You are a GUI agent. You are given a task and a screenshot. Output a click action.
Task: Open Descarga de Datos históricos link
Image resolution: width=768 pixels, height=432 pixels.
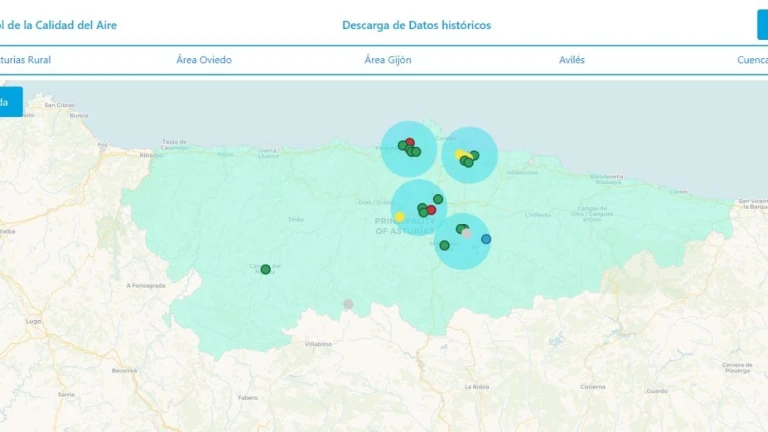(417, 25)
